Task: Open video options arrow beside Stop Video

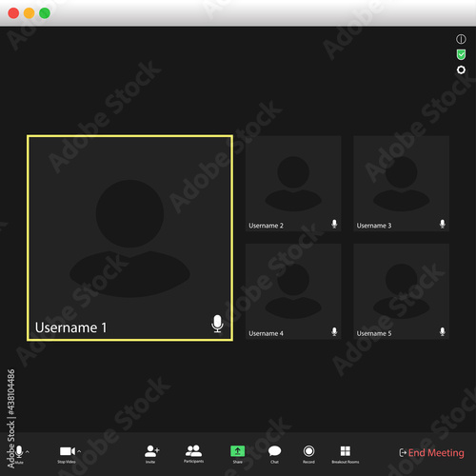Action: coord(79,451)
